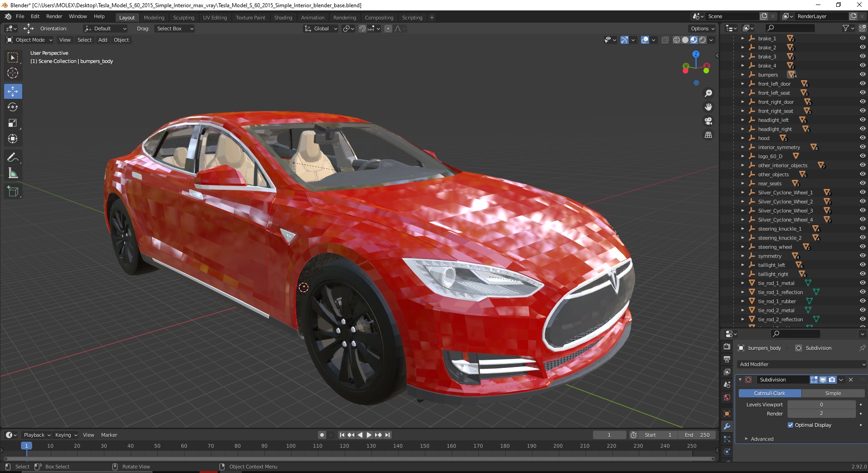Viewport: 868px width, 473px height.
Task: Open the File menu
Action: 20,16
